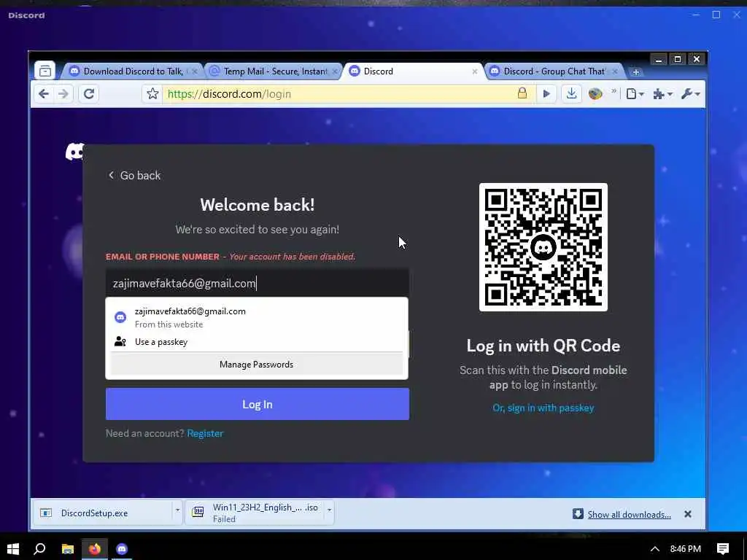Click the Discord logo on the page
747x560 pixels.
tap(75, 152)
